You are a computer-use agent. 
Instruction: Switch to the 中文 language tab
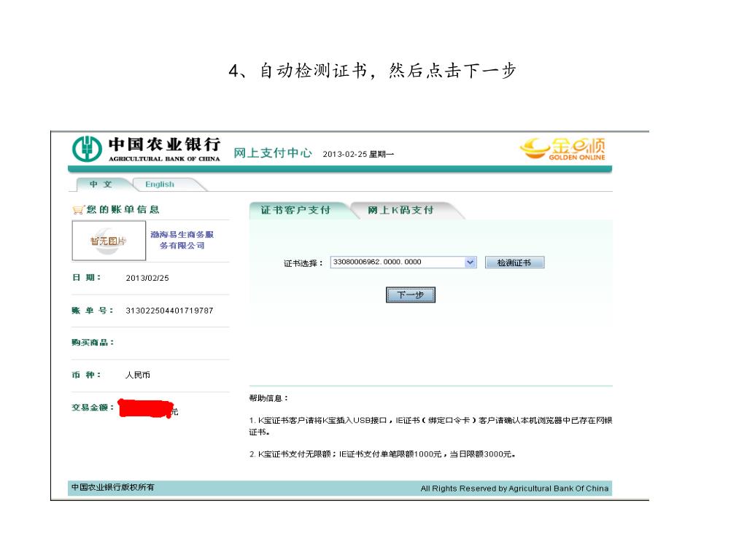click(x=101, y=184)
